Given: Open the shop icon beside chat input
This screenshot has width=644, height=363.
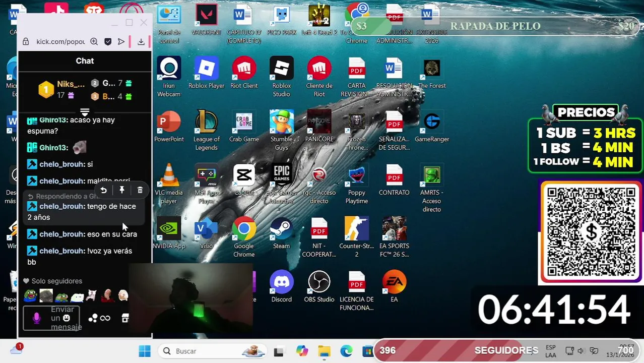Looking at the screenshot, I should coord(125,318).
